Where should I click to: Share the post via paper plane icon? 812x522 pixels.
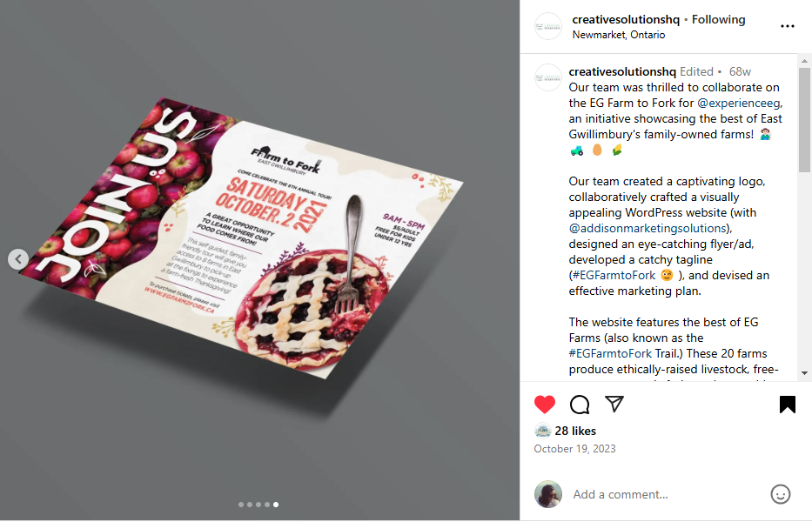tap(614, 404)
